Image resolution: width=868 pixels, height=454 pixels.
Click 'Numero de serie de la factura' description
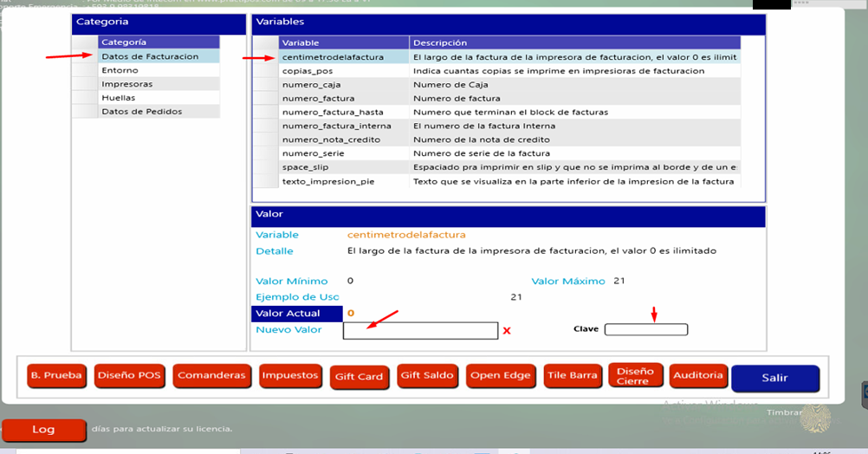(574, 153)
